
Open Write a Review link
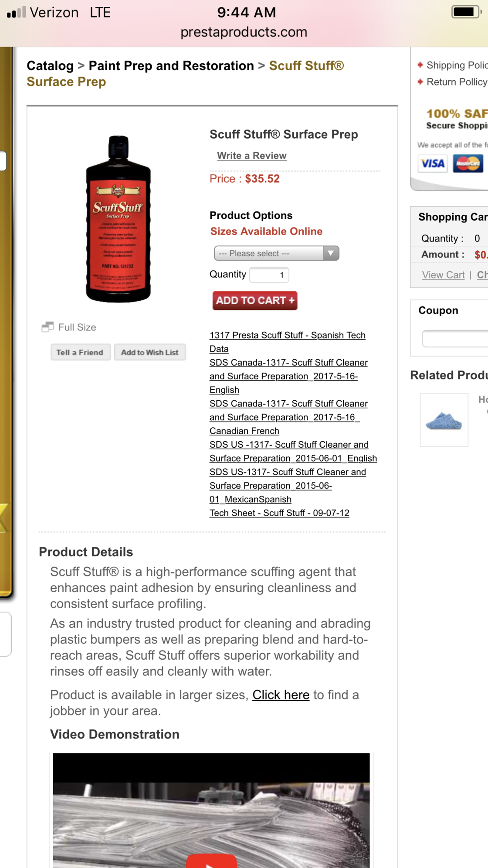(252, 156)
